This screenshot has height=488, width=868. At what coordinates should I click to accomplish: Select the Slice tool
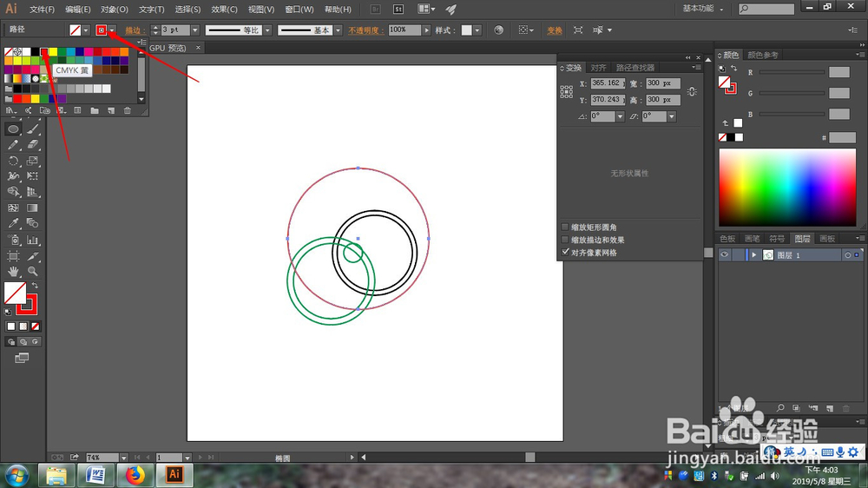point(33,256)
